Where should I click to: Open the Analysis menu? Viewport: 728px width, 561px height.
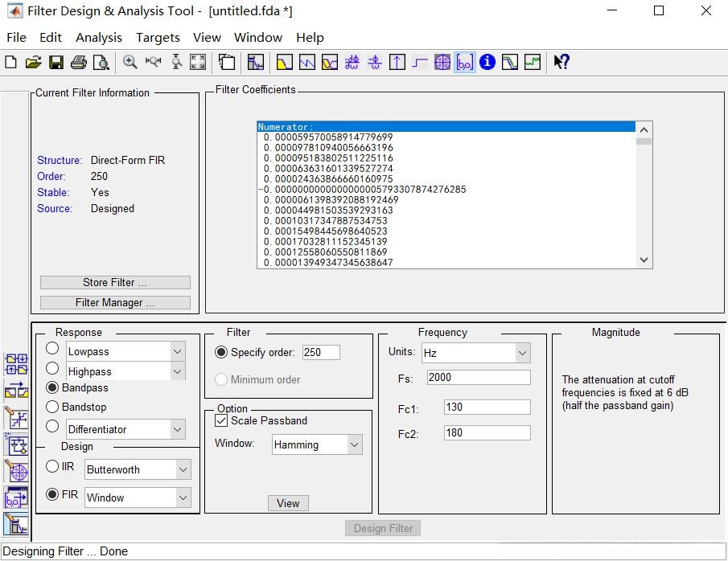[x=98, y=38]
